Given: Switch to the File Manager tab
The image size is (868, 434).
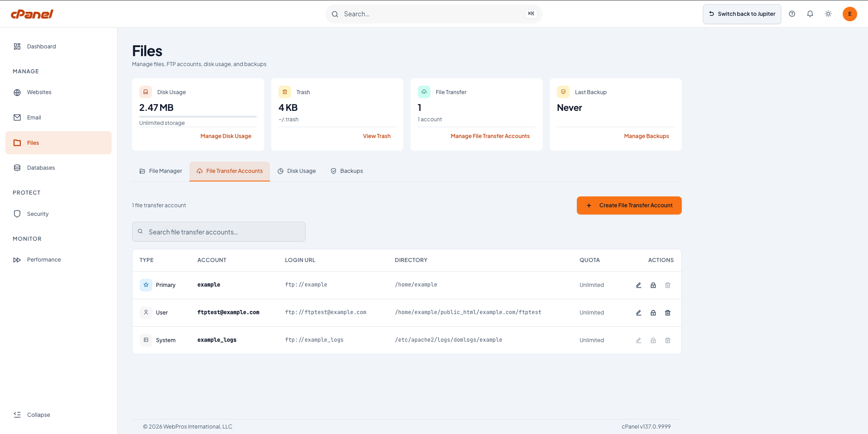Looking at the screenshot, I should tap(160, 171).
